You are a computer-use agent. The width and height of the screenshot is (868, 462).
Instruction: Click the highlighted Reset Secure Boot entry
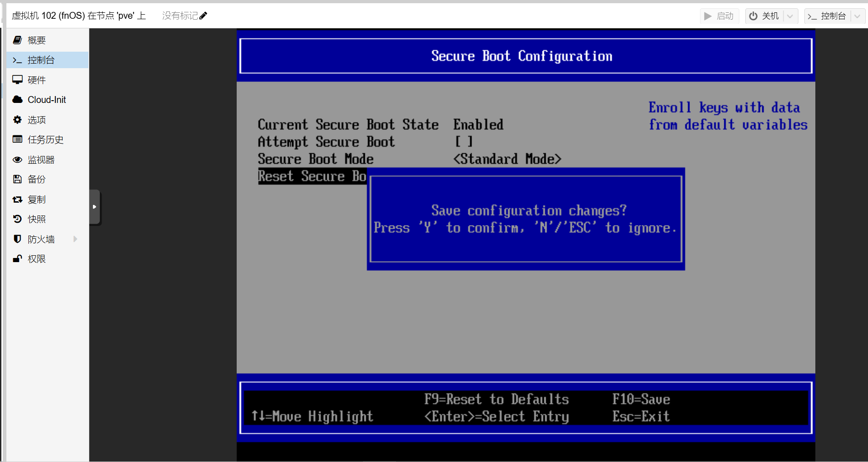click(x=312, y=176)
